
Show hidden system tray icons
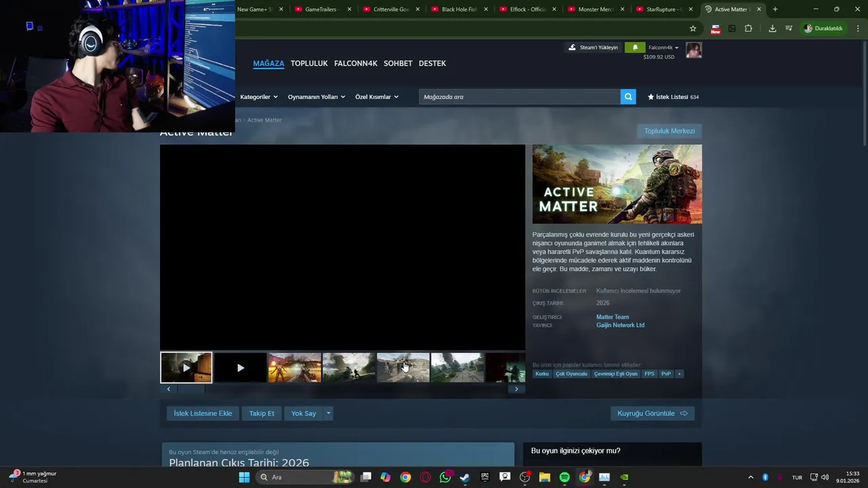click(x=751, y=477)
